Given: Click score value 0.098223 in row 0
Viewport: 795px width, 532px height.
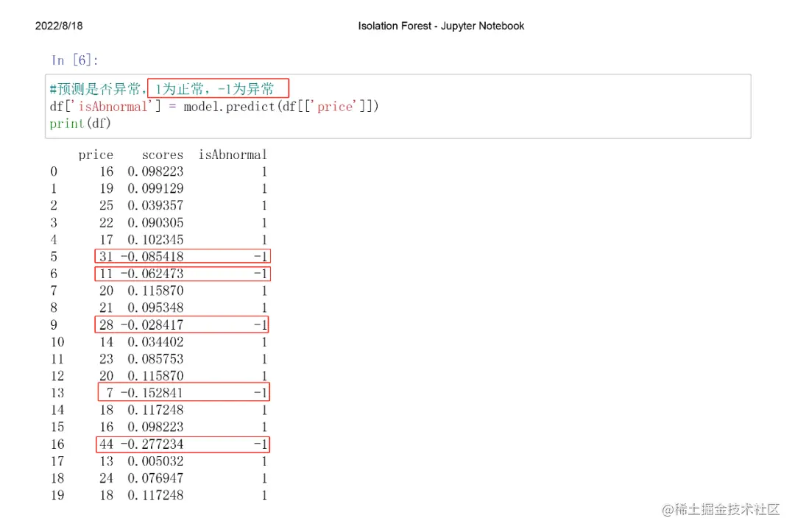Looking at the screenshot, I should [x=155, y=171].
